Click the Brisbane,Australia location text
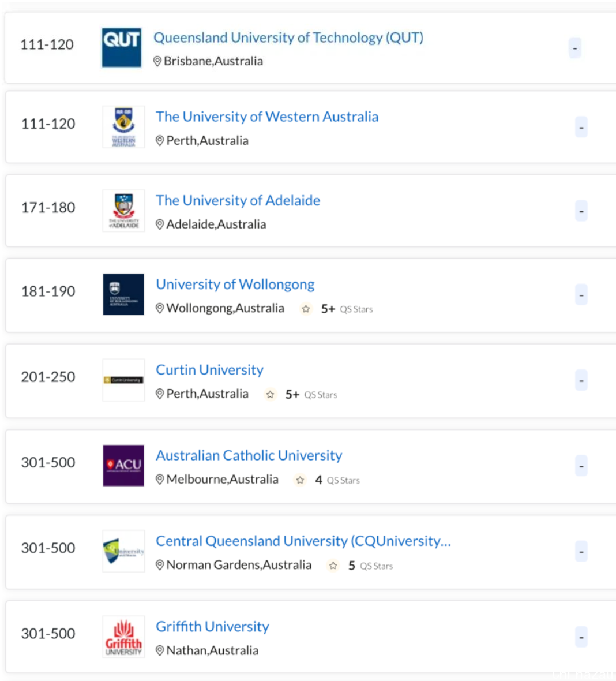This screenshot has height=681, width=616. pos(213,61)
